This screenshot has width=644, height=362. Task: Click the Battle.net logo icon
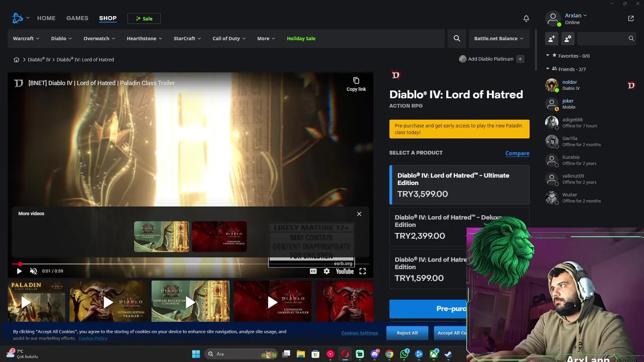[17, 18]
